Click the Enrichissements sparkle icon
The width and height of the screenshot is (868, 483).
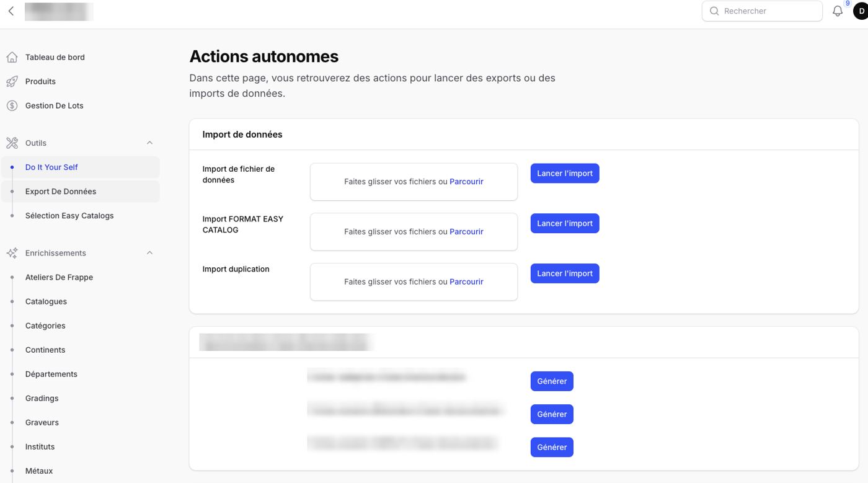tap(12, 253)
